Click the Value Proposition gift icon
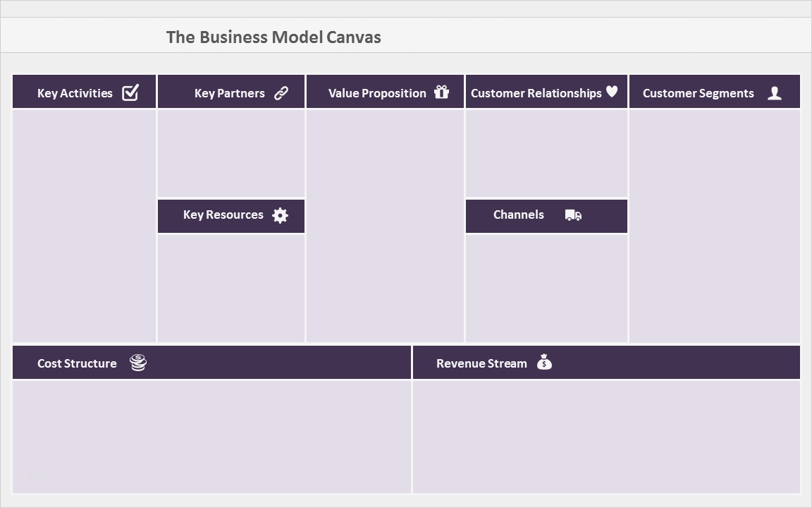This screenshot has height=508, width=812. (442, 92)
